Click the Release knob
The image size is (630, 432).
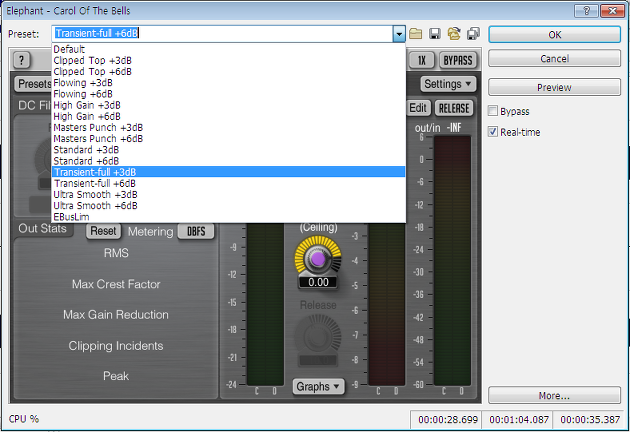pos(318,336)
